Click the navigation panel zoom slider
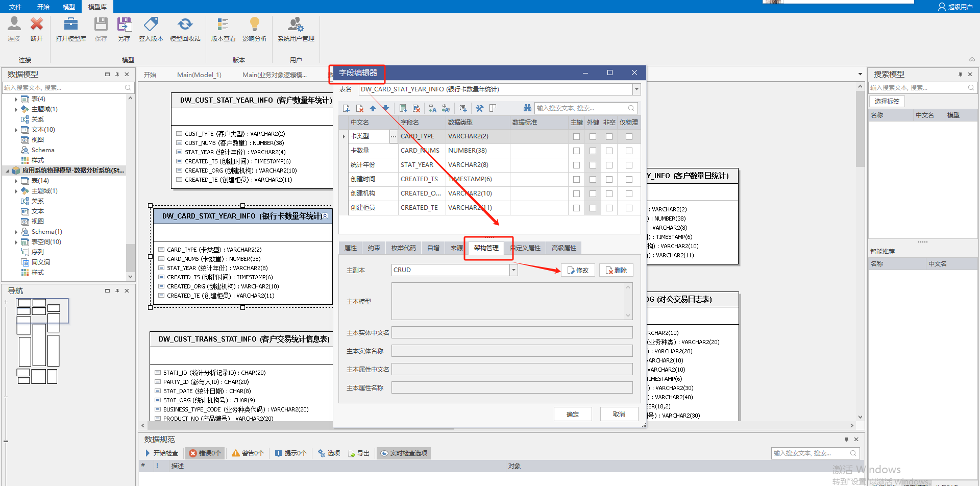 tap(6, 441)
